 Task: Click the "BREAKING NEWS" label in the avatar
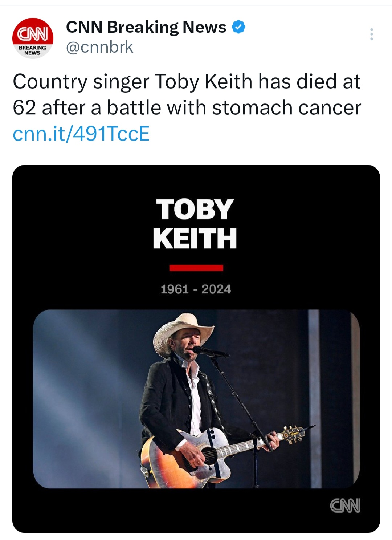32,50
